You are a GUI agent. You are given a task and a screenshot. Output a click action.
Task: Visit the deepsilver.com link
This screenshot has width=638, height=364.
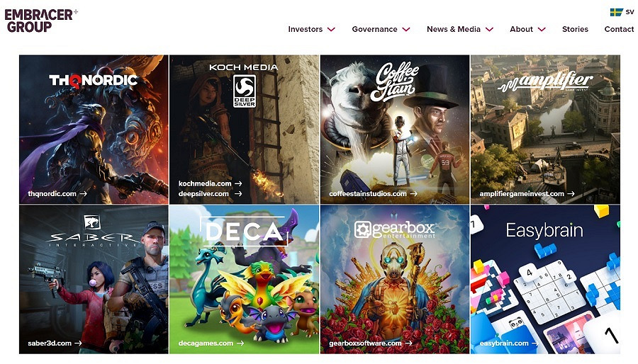point(210,194)
